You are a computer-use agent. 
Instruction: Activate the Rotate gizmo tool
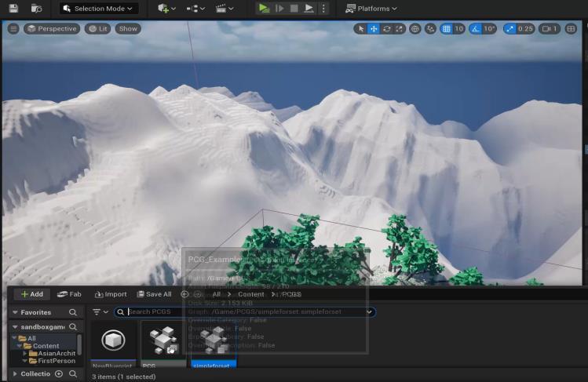coord(386,29)
